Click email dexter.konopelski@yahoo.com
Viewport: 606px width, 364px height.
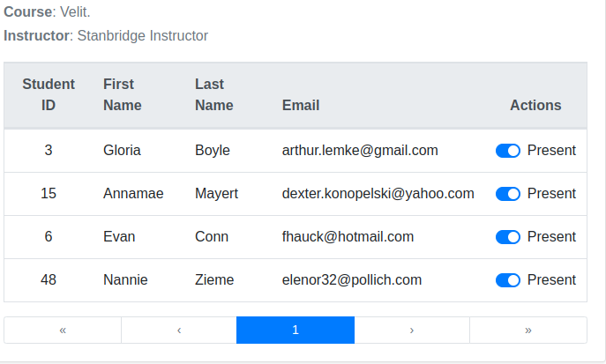pyautogui.click(x=378, y=193)
